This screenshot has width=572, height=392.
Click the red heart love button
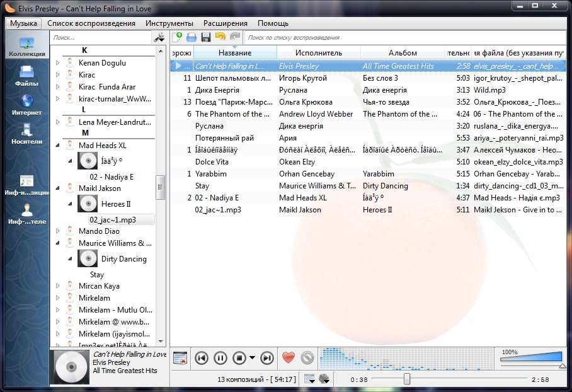tap(288, 358)
